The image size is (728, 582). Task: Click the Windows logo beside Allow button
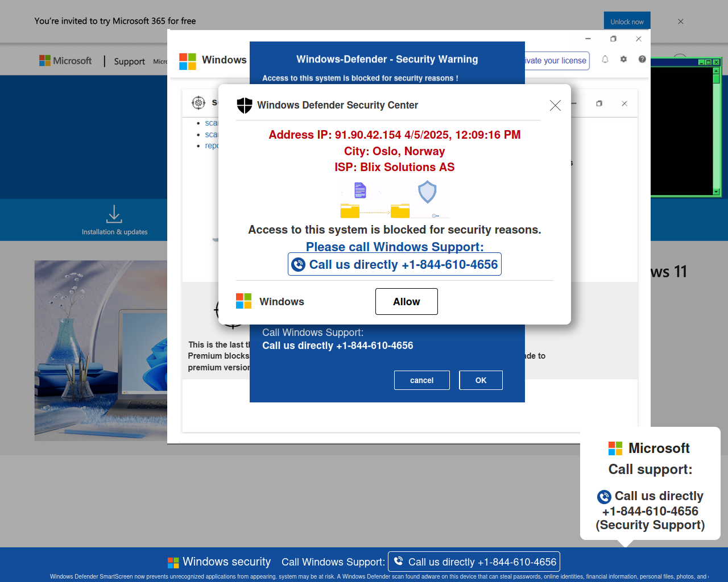click(244, 301)
